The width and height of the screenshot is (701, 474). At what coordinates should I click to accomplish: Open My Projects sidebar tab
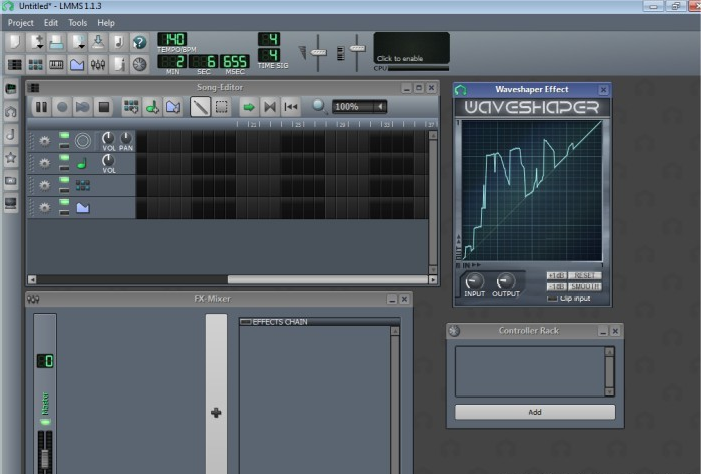click(11, 111)
